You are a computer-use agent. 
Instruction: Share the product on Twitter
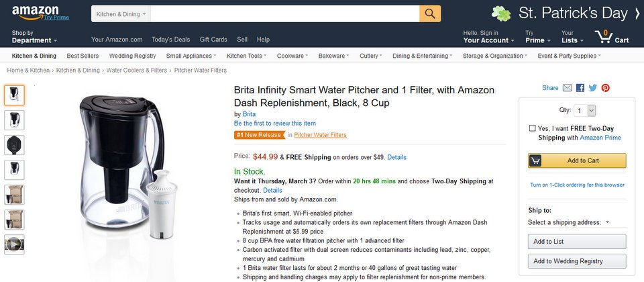tap(592, 88)
